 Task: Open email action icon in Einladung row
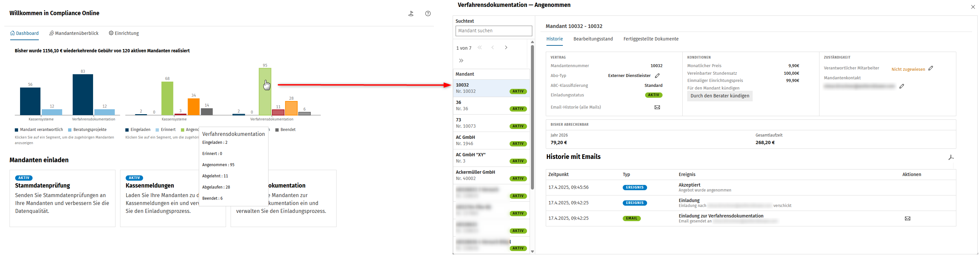click(x=907, y=218)
